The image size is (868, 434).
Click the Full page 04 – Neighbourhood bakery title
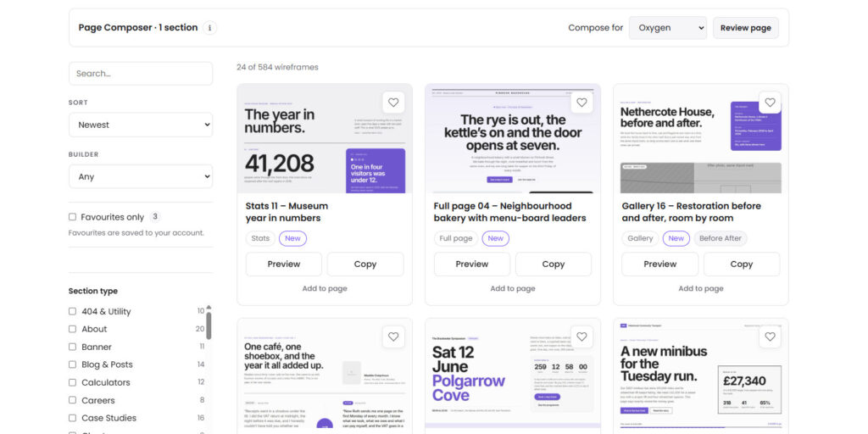click(x=509, y=212)
